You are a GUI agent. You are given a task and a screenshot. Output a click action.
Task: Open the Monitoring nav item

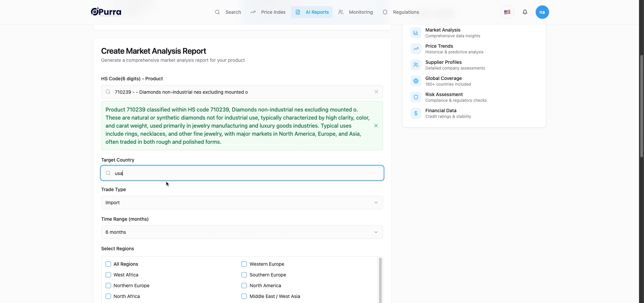click(355, 12)
